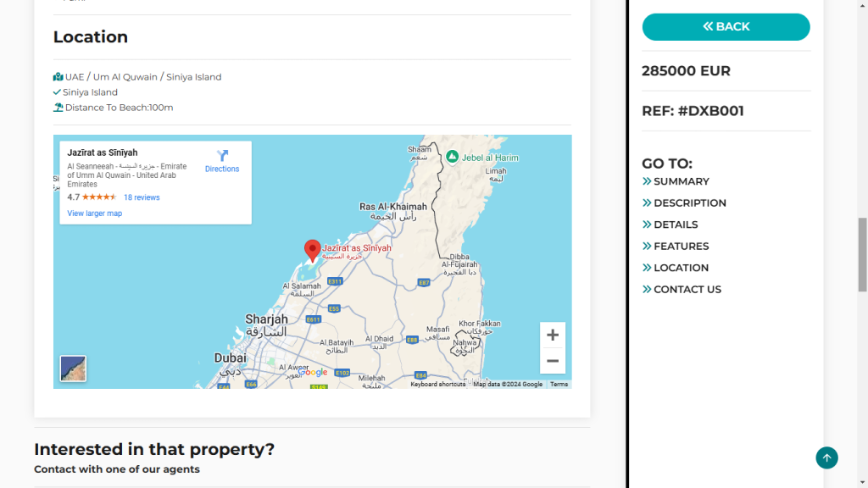Open the CONTACT US section
Image resolution: width=868 pixels, height=488 pixels.
[687, 290]
